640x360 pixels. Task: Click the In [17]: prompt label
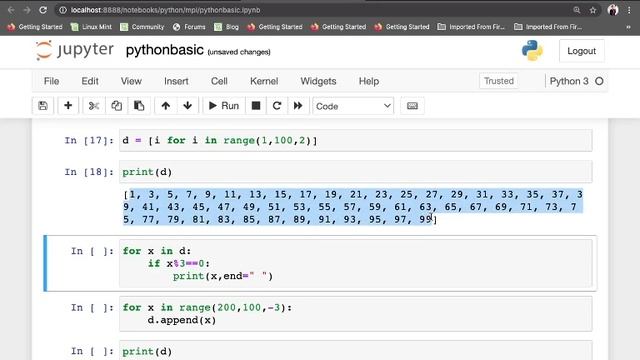89,140
